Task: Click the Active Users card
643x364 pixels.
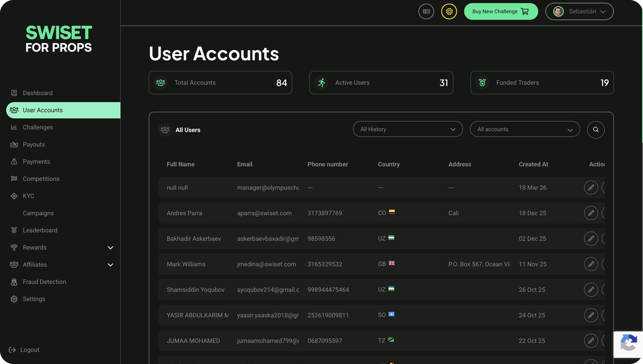Action: [x=381, y=83]
